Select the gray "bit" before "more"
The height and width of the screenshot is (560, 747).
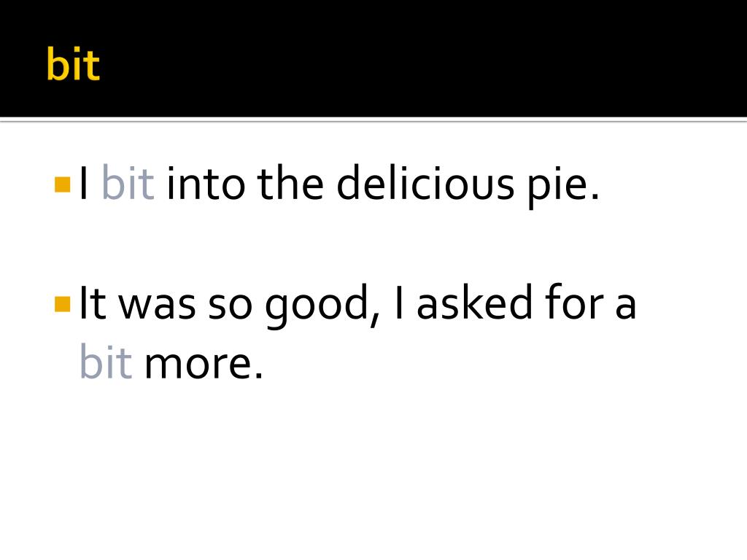[106, 361]
